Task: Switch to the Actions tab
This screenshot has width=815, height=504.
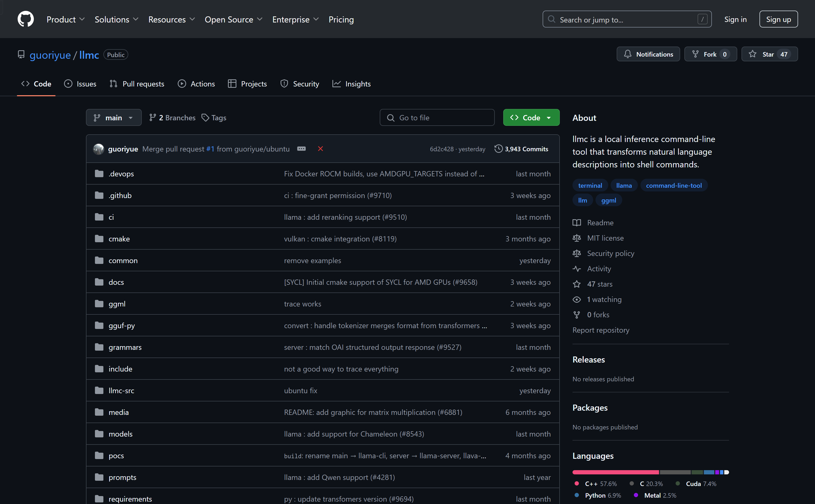Action: coord(196,84)
